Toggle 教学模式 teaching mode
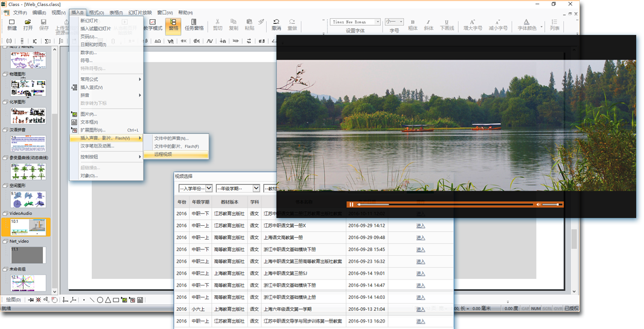 153,24
